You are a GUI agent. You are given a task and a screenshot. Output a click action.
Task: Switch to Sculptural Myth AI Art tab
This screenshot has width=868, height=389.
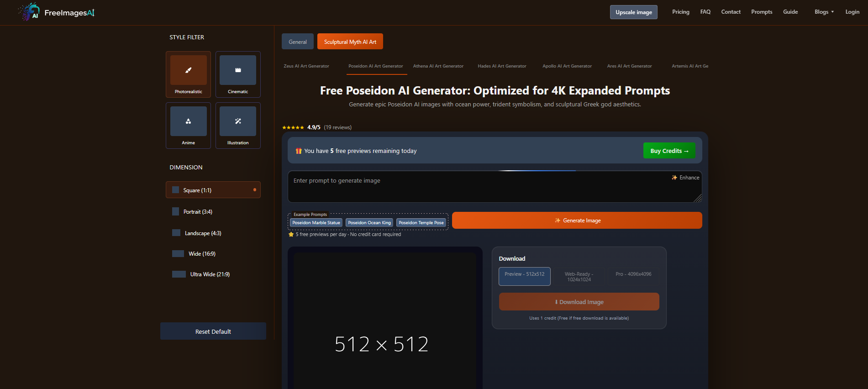(x=350, y=42)
